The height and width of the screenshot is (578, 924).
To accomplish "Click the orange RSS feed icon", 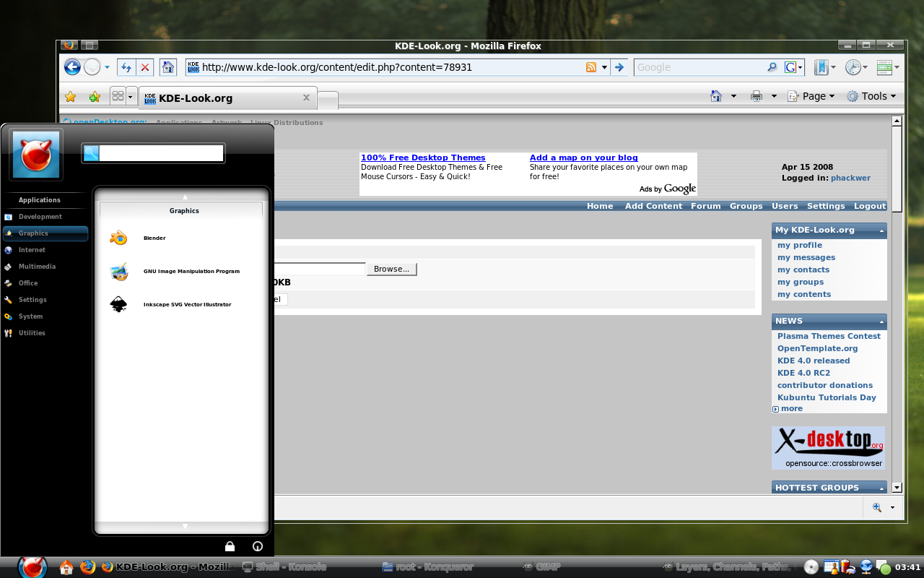I will click(591, 67).
